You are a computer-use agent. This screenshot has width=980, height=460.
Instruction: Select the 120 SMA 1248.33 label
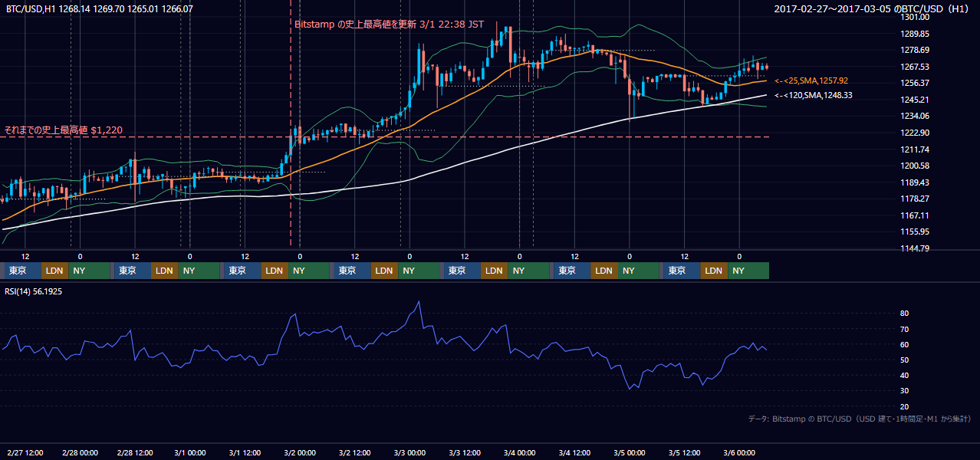coord(814,95)
